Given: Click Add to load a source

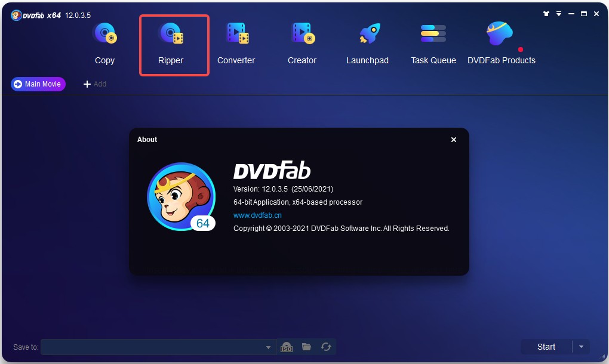Looking at the screenshot, I should (95, 84).
